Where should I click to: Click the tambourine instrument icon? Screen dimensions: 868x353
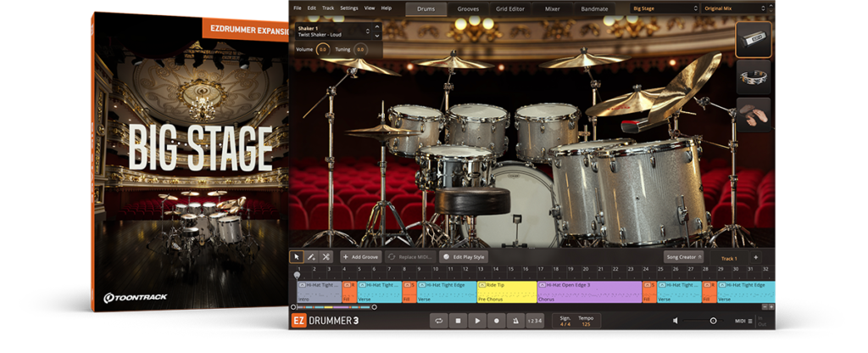point(753,76)
